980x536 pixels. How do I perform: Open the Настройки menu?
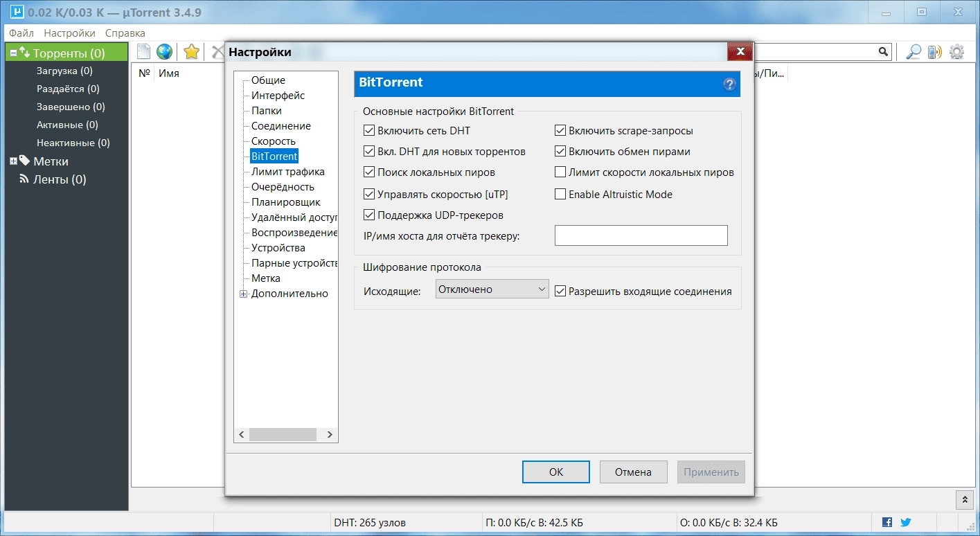(70, 33)
